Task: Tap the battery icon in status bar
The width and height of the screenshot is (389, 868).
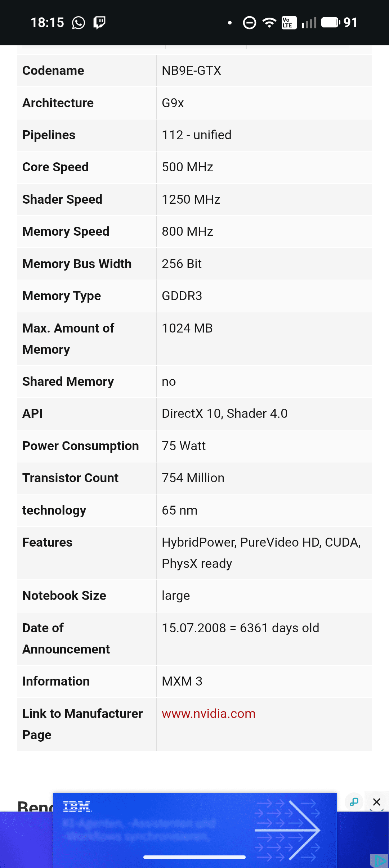Action: [331, 23]
